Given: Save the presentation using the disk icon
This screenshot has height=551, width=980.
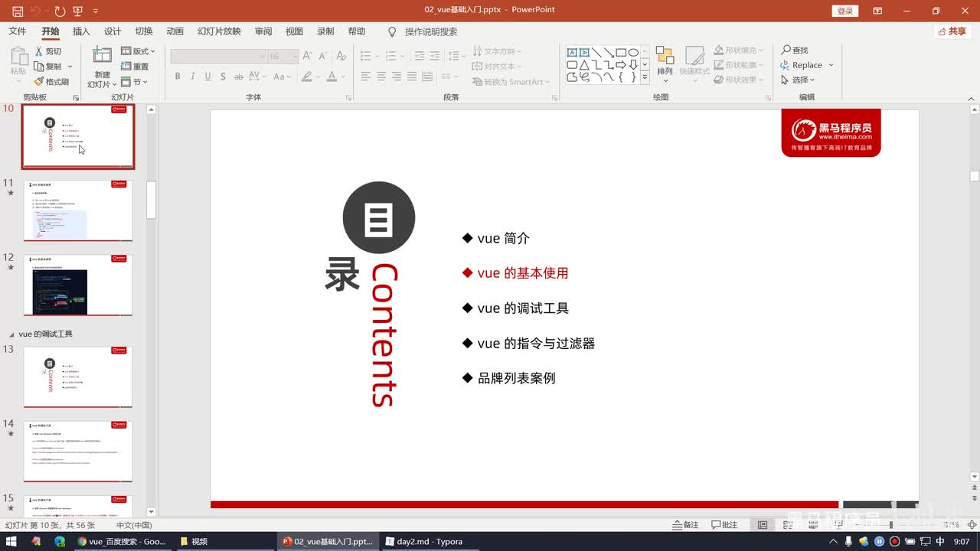Looking at the screenshot, I should point(18,11).
